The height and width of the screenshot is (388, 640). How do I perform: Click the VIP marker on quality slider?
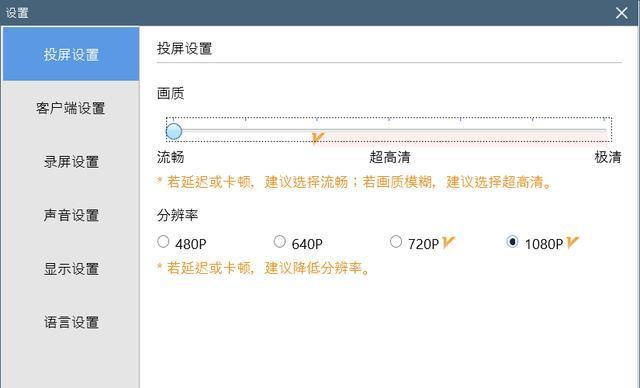(x=318, y=138)
